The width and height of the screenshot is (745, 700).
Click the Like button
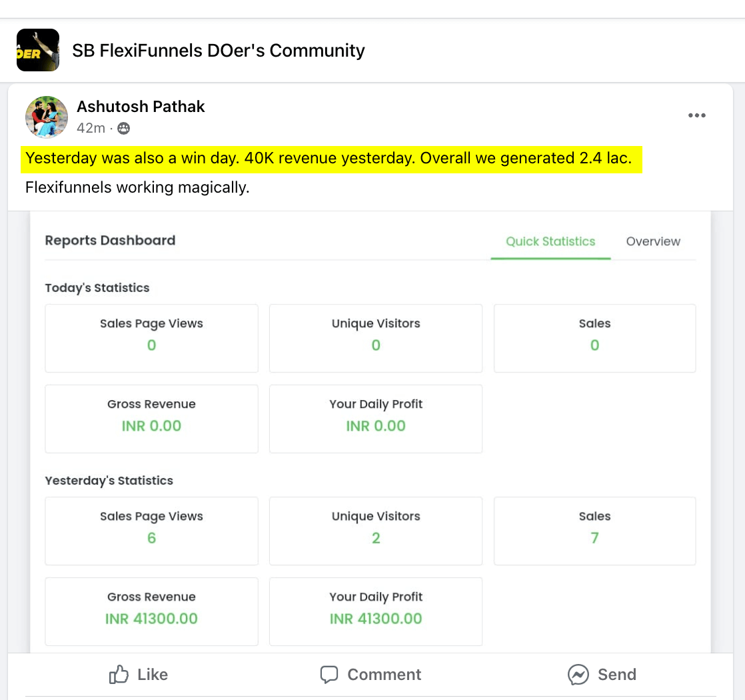click(x=138, y=674)
